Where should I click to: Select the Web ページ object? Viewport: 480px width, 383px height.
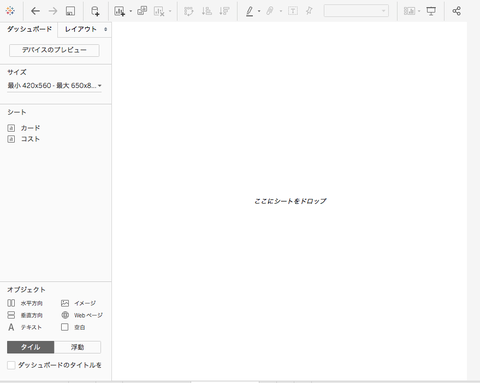click(82, 315)
